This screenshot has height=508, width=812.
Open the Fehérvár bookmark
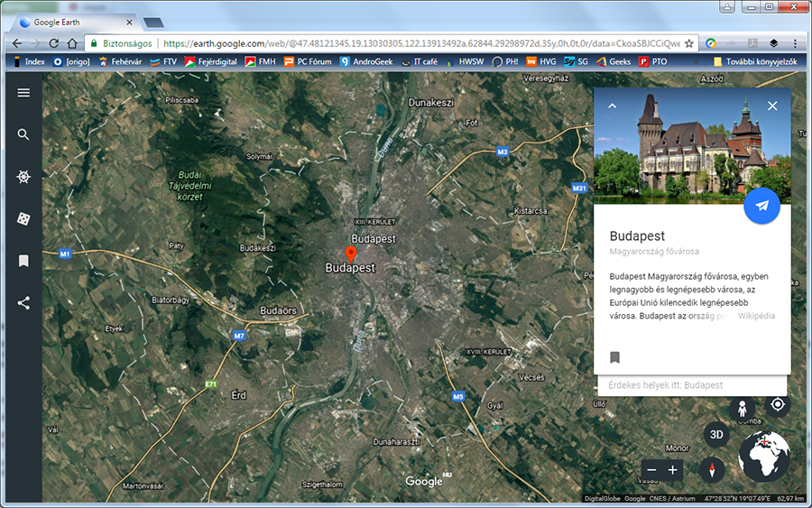pyautogui.click(x=120, y=61)
